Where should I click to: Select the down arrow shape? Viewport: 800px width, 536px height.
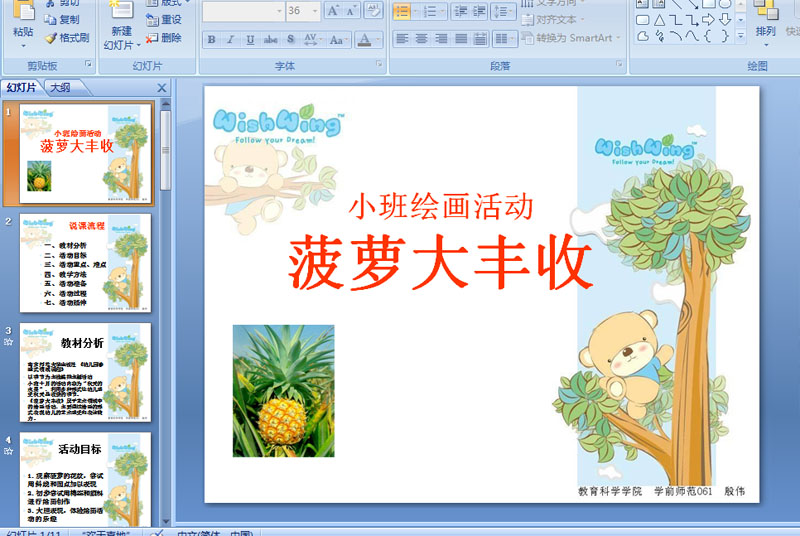pyautogui.click(x=724, y=20)
